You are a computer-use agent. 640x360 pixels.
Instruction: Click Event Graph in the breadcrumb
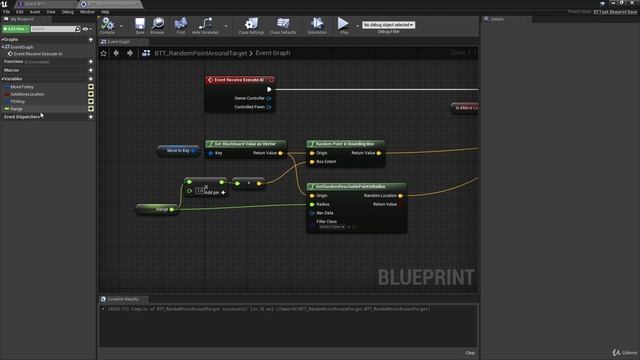point(273,53)
